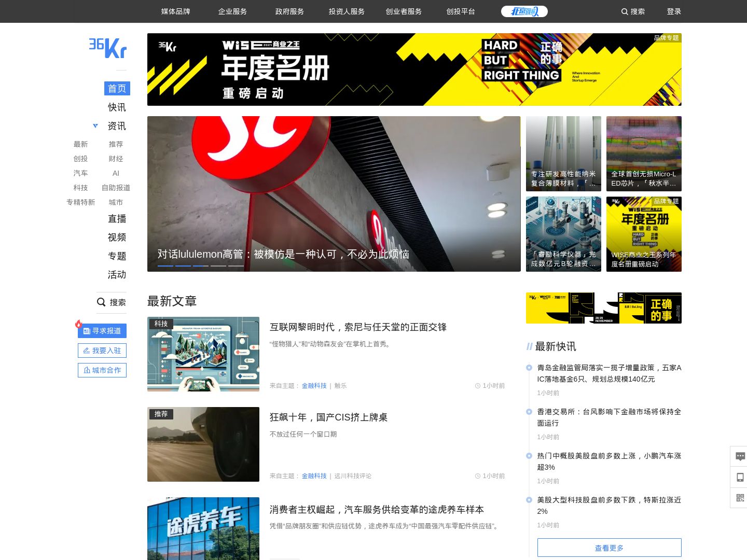Open WISE商业之王系列年度名册 card

point(644,234)
